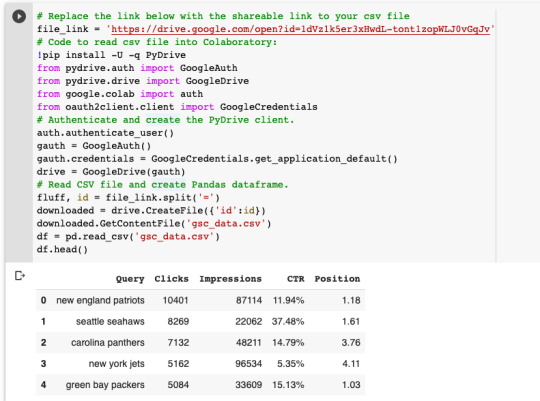Click the CTR value 11.94%
Viewport: 540px width, 401px height.
289,300
